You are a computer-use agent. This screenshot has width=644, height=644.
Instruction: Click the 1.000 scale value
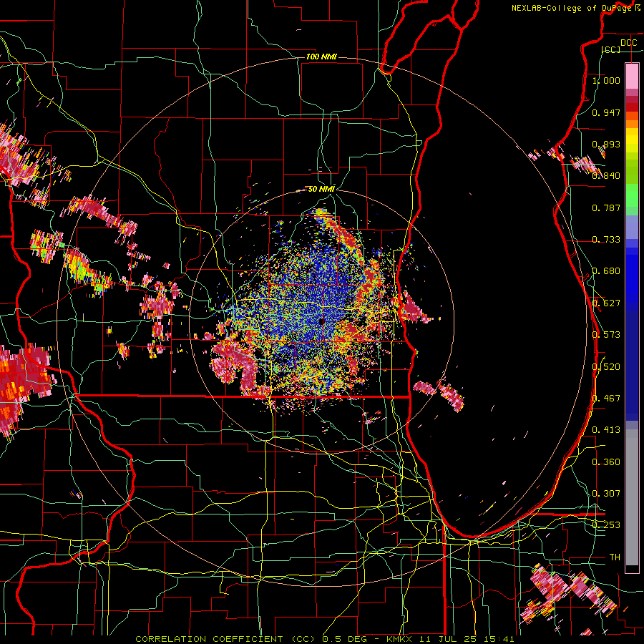[x=606, y=80]
